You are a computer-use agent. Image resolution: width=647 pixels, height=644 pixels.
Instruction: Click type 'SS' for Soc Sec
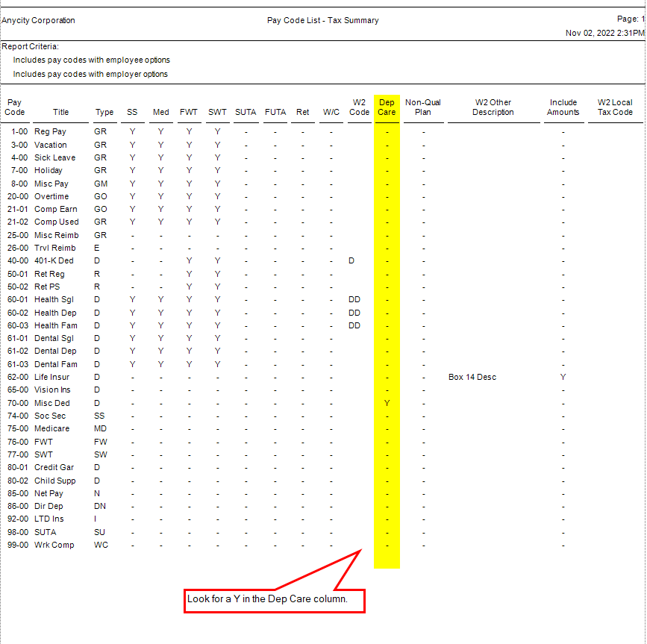coord(99,416)
